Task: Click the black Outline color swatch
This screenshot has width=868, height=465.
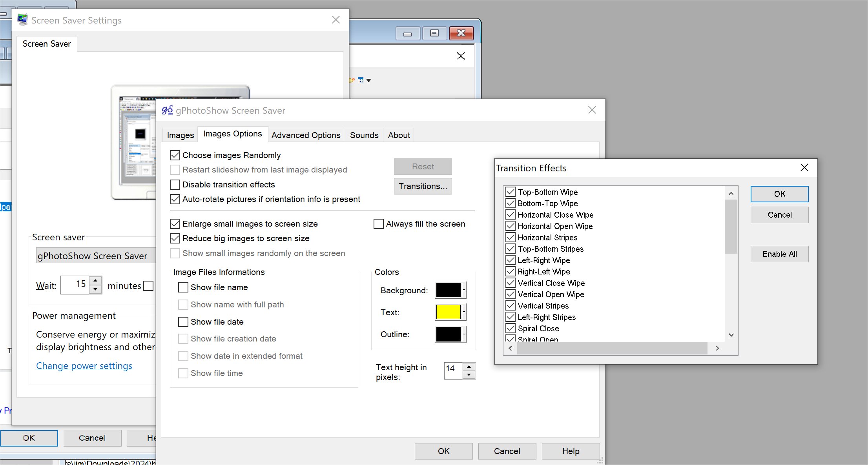Action: tap(448, 334)
